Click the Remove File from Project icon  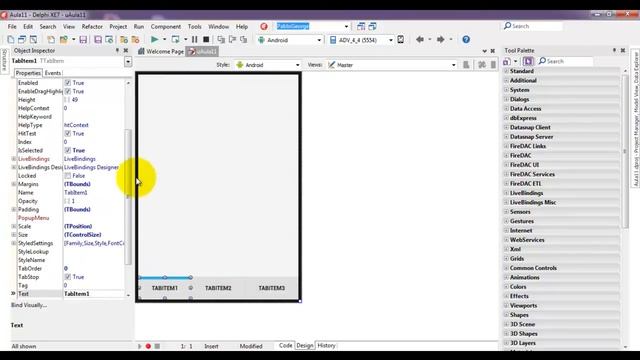coord(136,40)
